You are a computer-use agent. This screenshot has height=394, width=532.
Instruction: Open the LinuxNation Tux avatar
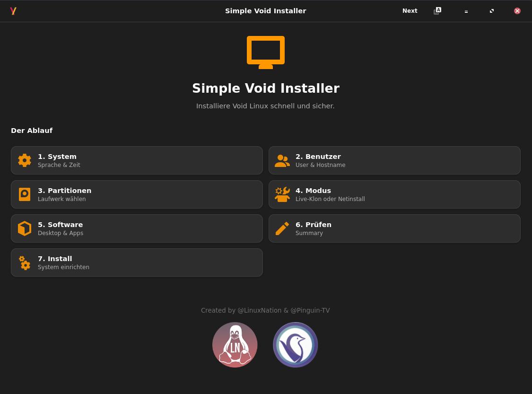coord(235,345)
